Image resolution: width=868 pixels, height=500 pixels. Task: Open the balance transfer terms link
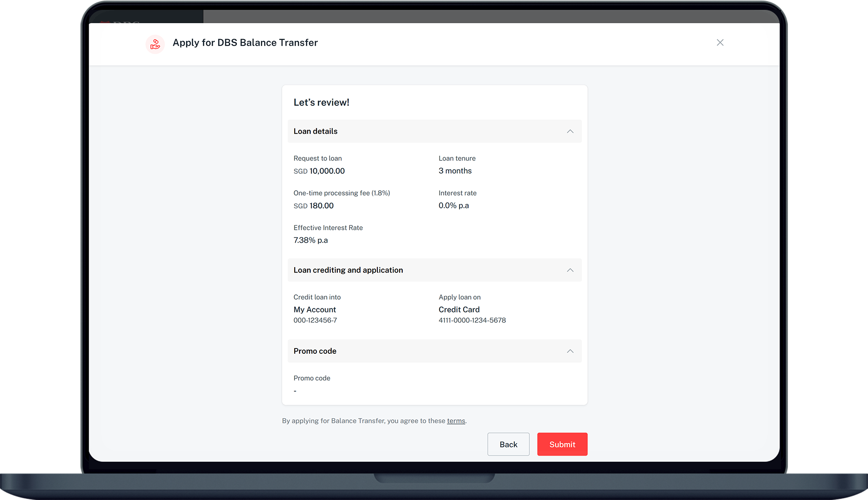456,421
